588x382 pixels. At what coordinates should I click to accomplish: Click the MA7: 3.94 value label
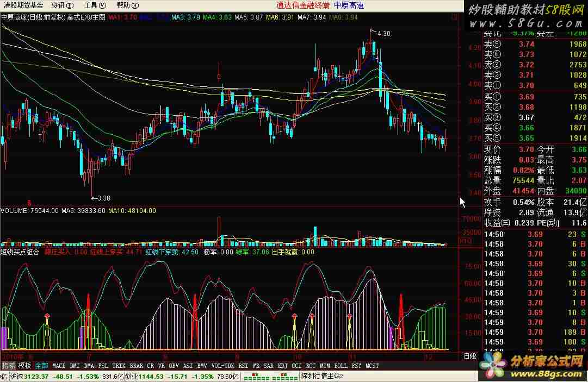[312, 17]
